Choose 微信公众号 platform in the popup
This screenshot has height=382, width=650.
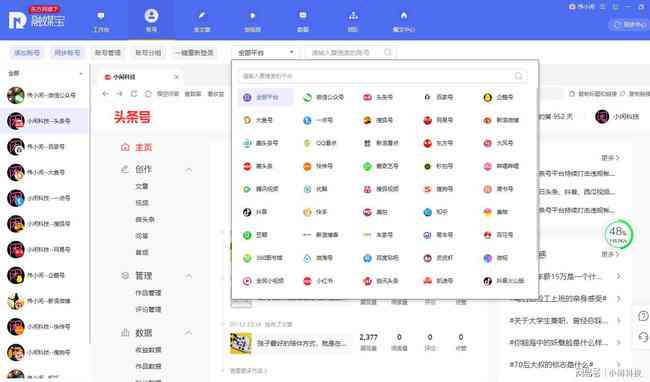[323, 97]
